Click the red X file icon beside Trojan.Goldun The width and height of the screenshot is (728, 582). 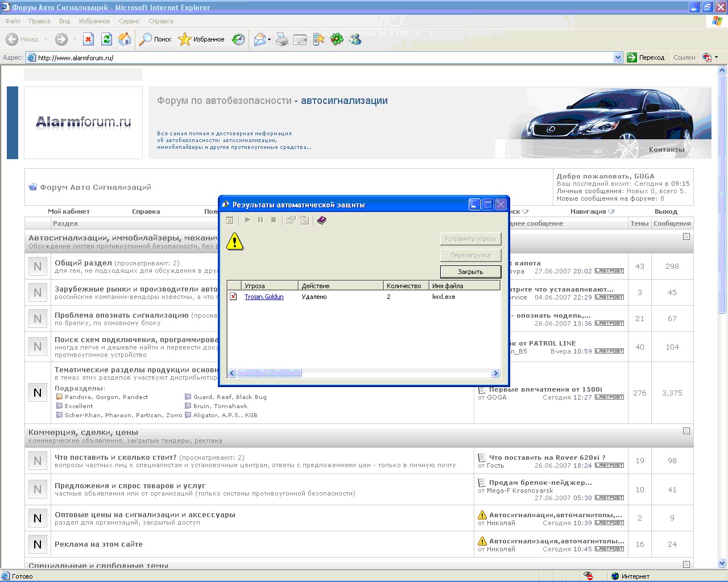click(233, 296)
